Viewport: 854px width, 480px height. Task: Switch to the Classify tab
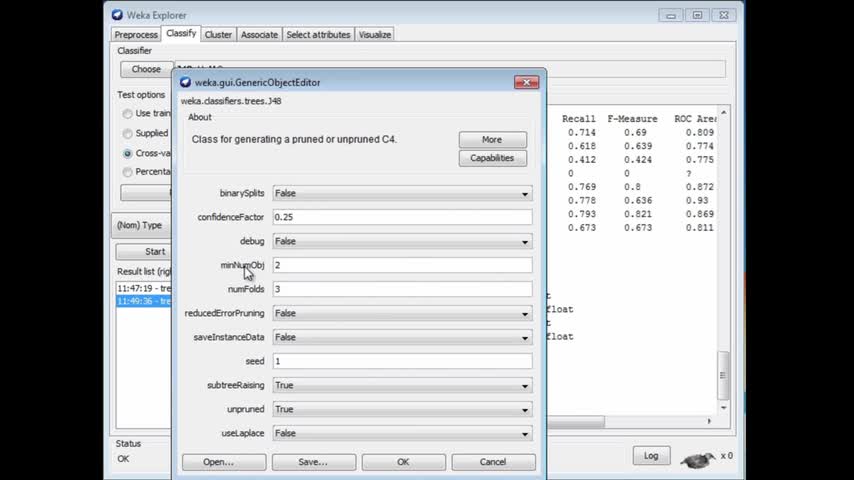(181, 33)
